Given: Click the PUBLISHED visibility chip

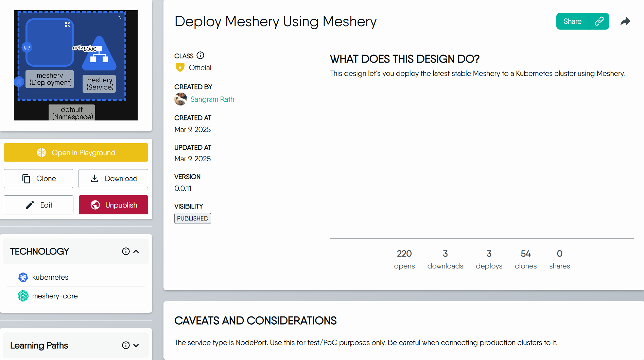Looking at the screenshot, I should (x=192, y=218).
